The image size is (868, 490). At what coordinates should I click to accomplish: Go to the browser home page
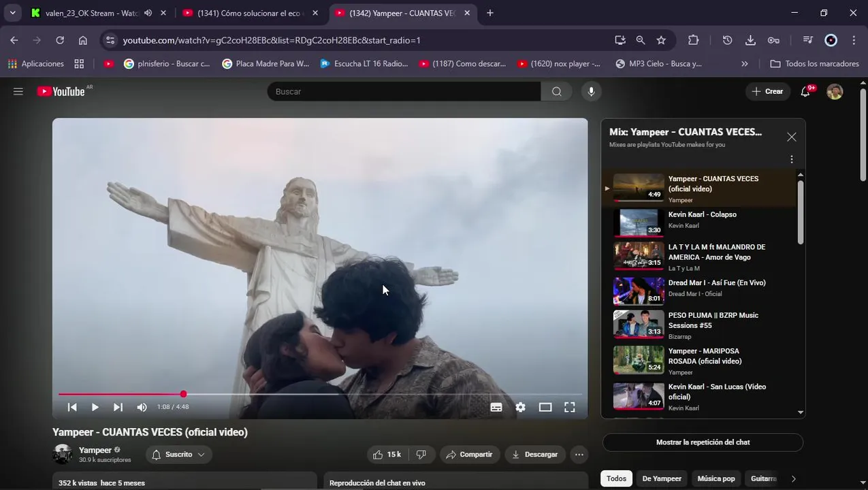tap(83, 40)
